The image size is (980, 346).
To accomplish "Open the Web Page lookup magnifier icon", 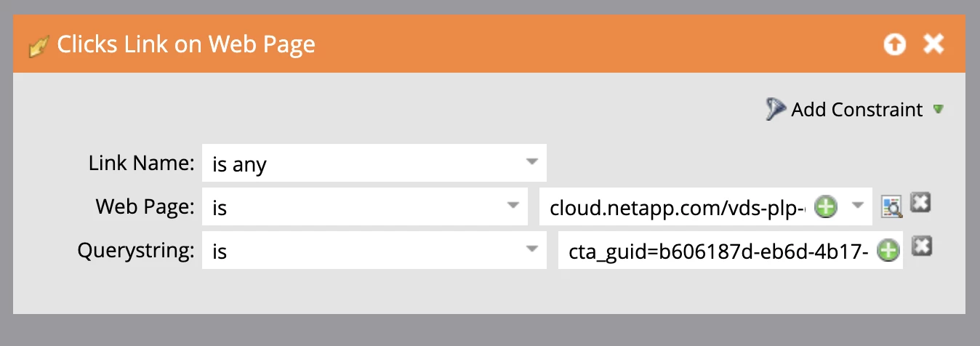I will [892, 207].
